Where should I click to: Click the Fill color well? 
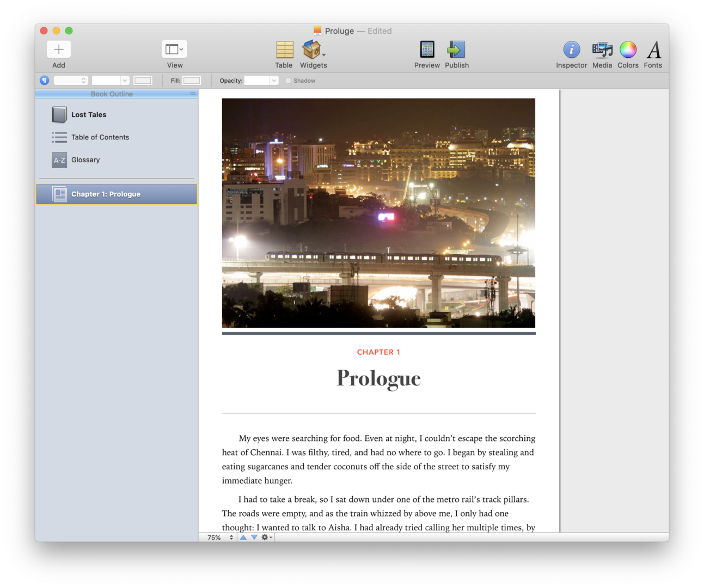tap(192, 81)
